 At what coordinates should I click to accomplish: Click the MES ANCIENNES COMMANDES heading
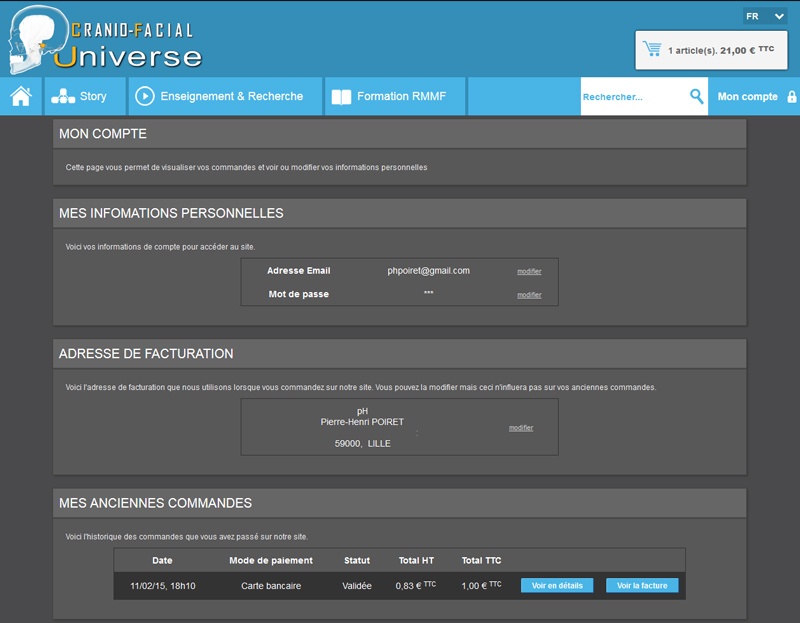tap(155, 503)
